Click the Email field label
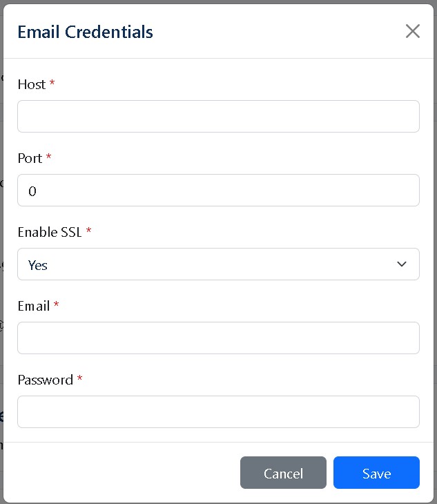The image size is (437, 504). click(34, 306)
